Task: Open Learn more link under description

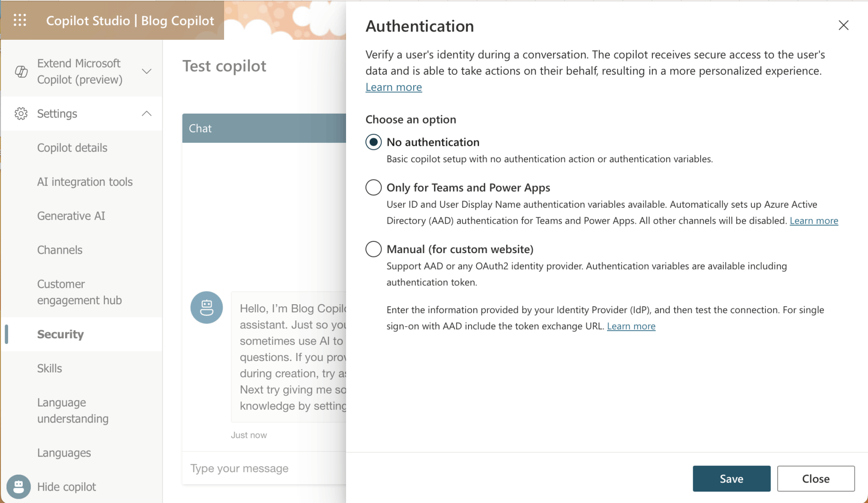Action: pos(393,87)
